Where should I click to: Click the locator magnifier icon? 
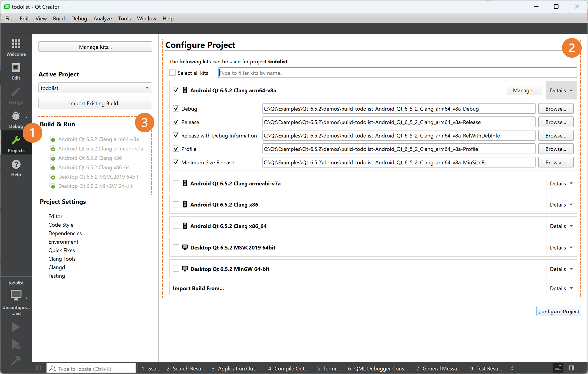52,368
